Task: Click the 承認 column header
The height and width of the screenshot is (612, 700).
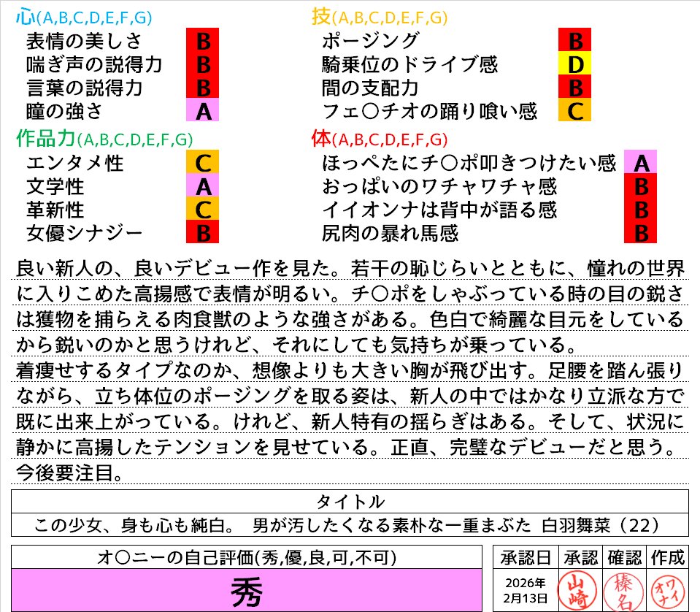Action: click(x=580, y=557)
